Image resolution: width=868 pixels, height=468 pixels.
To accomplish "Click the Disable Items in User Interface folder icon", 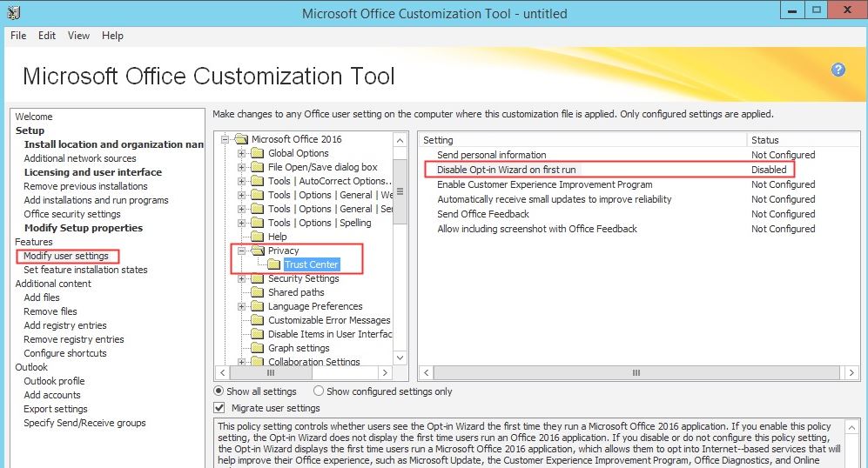I will 258,334.
